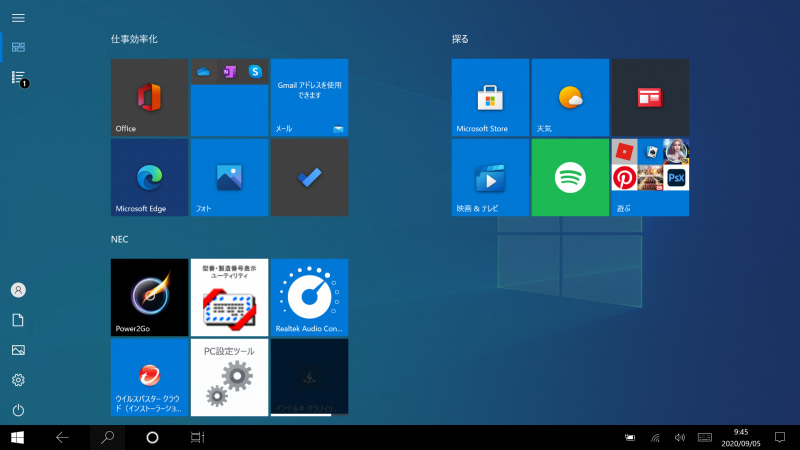This screenshot has width=800, height=450.
Task: Open the To Do checkmark tile
Action: click(310, 178)
